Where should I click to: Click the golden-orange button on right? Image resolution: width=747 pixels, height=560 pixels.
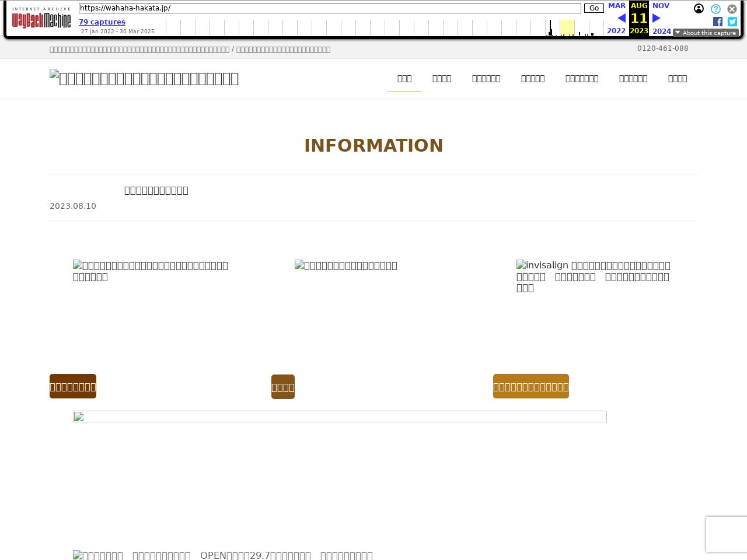[x=530, y=386]
